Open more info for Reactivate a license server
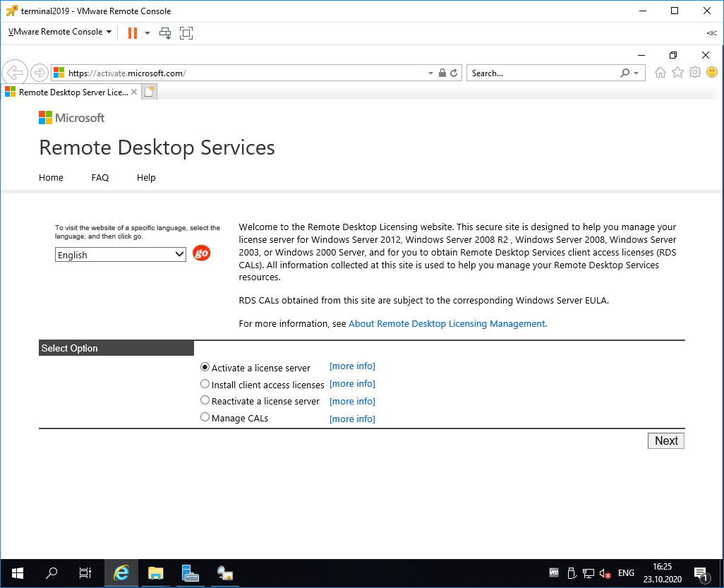The image size is (724, 588). 352,402
